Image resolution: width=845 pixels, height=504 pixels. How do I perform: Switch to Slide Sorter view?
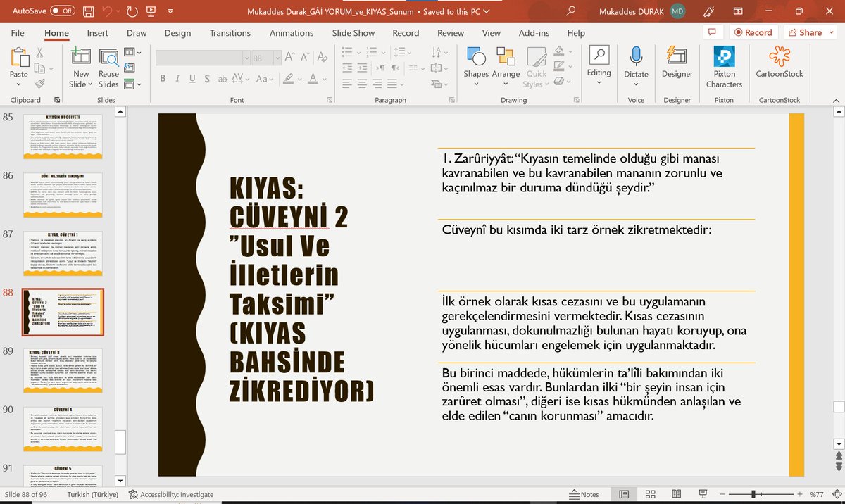[650, 494]
